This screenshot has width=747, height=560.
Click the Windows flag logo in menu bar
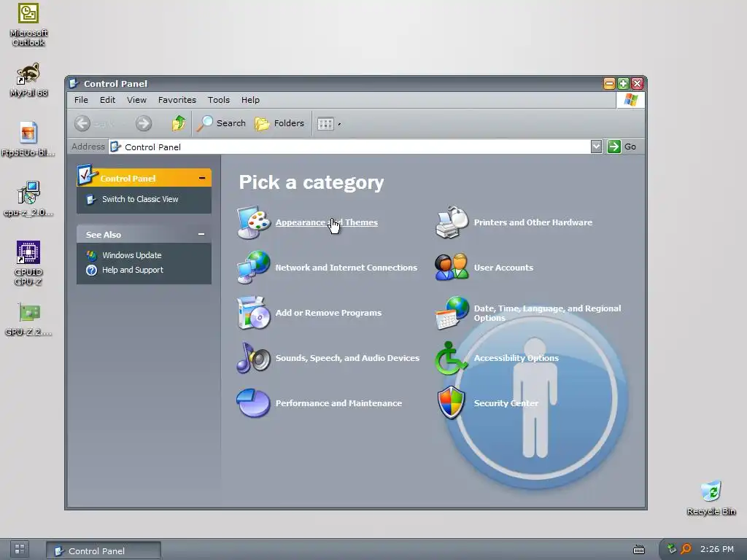tap(630, 100)
